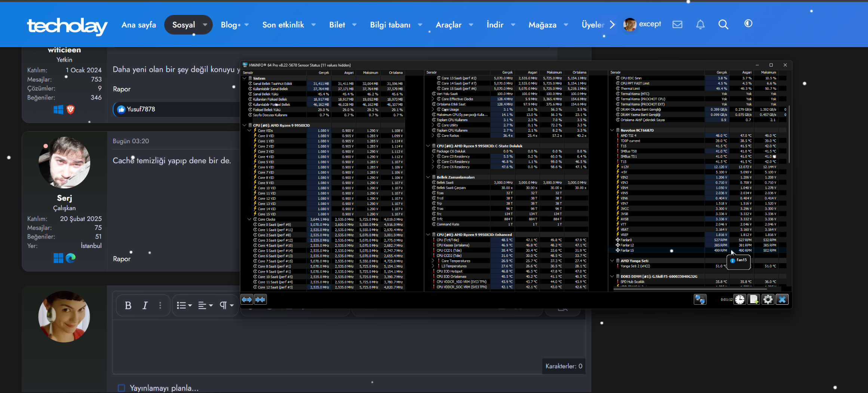Click the Edge browser icon under Serj

click(71, 258)
